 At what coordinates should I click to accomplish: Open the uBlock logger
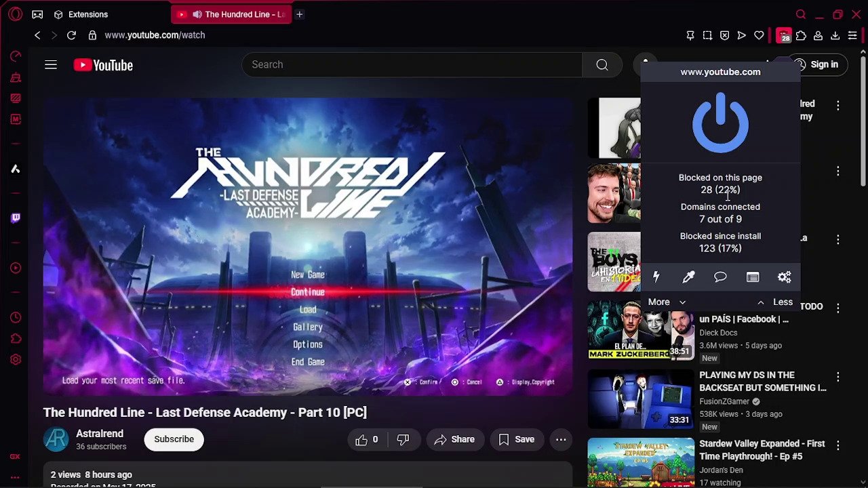[753, 277]
